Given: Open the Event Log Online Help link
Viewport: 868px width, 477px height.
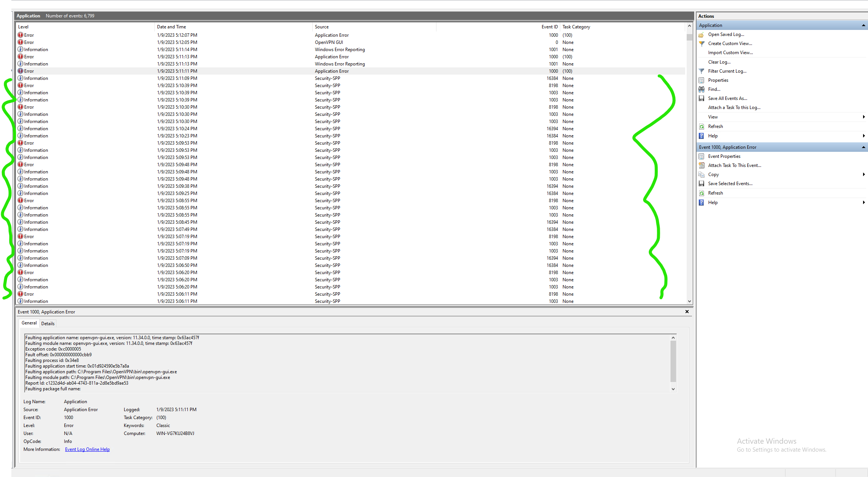Looking at the screenshot, I should (87, 449).
